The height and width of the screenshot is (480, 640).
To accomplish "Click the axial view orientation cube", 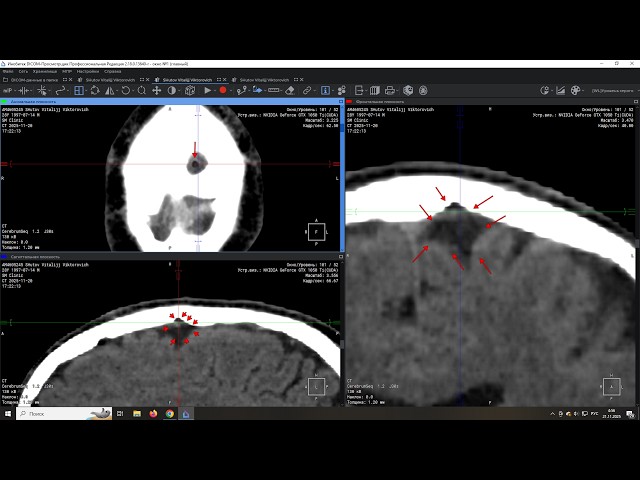I will point(316,232).
